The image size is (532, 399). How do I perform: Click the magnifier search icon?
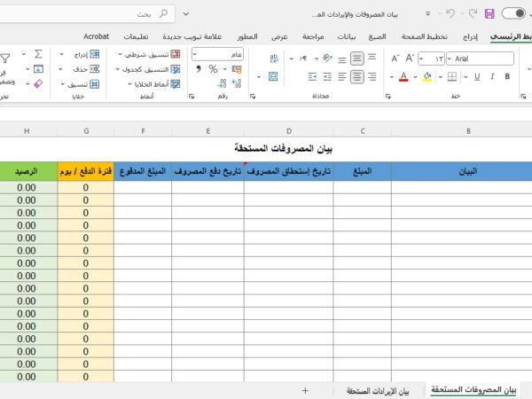163,13
